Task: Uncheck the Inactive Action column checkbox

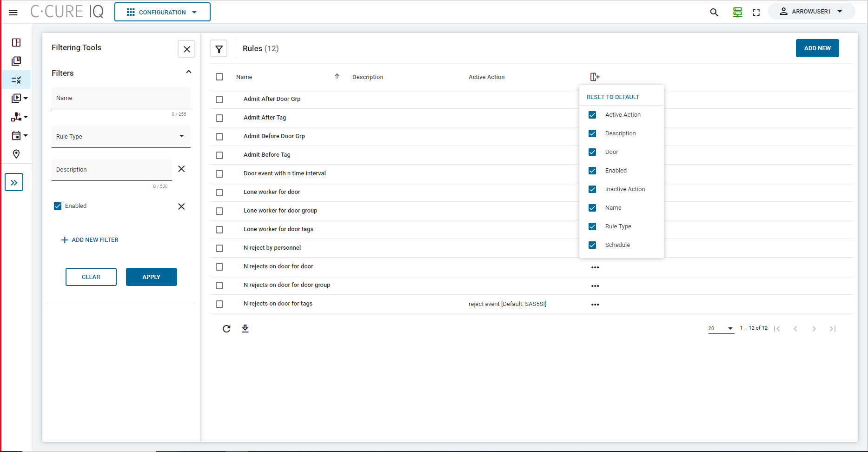Action: 592,189
